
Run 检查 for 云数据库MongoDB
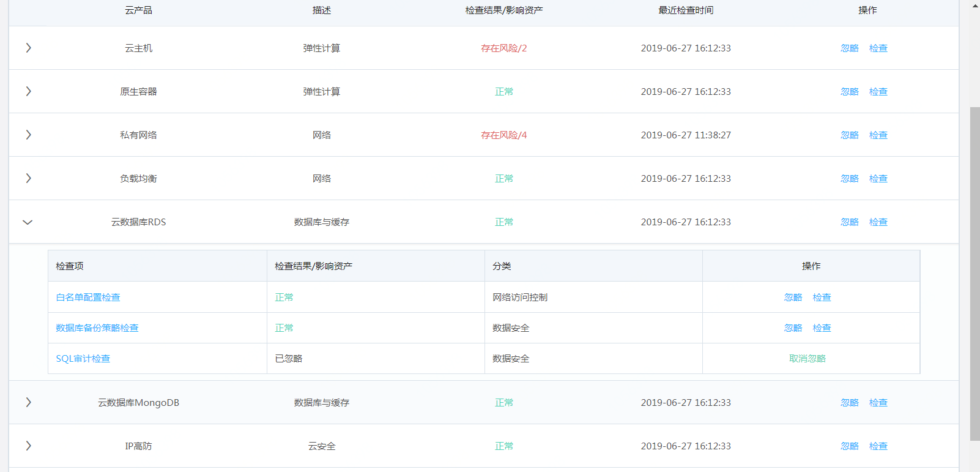(878, 403)
